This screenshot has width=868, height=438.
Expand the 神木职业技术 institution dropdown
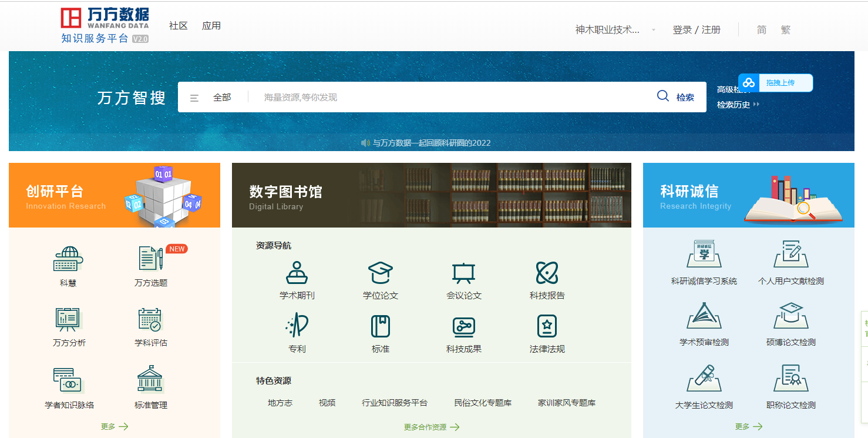pyautogui.click(x=615, y=30)
